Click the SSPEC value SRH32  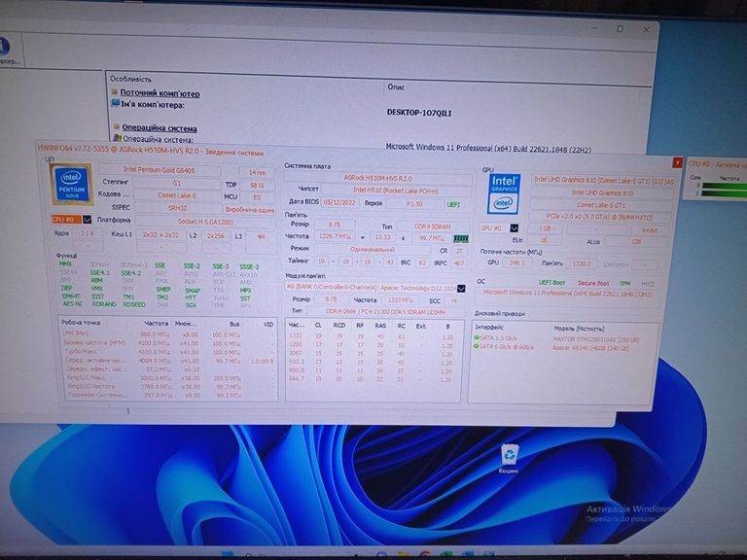click(177, 208)
